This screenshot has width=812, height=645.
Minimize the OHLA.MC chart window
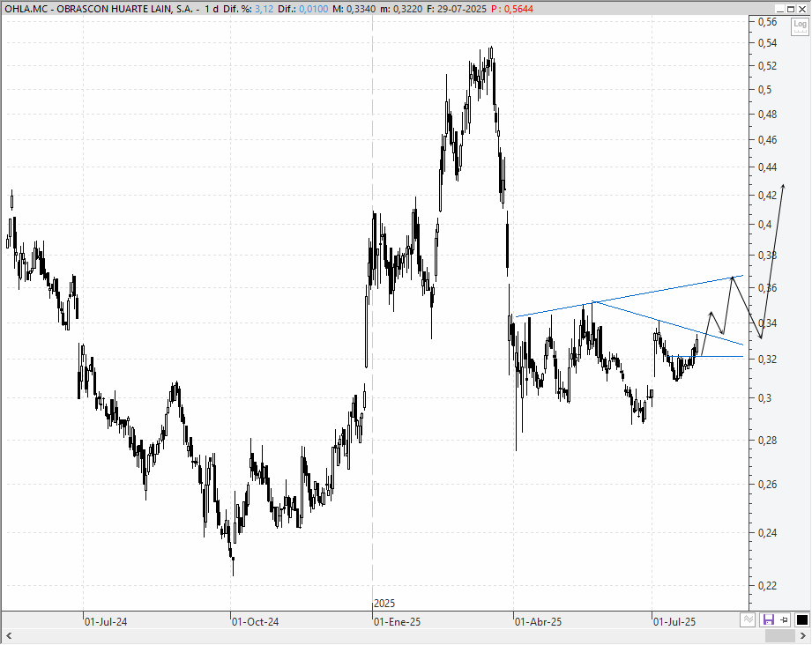[x=780, y=9]
